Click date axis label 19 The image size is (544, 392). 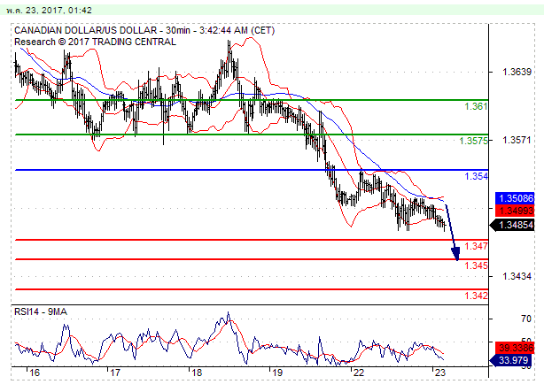(x=277, y=373)
